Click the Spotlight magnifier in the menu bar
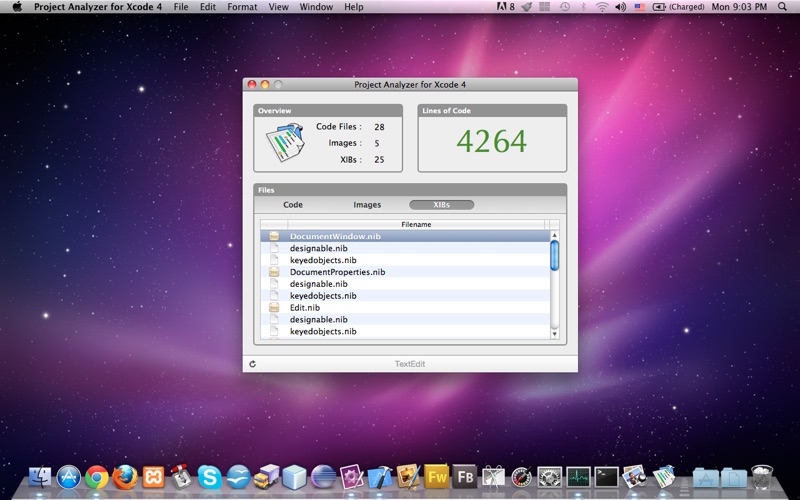The width and height of the screenshot is (800, 500). coord(782,7)
